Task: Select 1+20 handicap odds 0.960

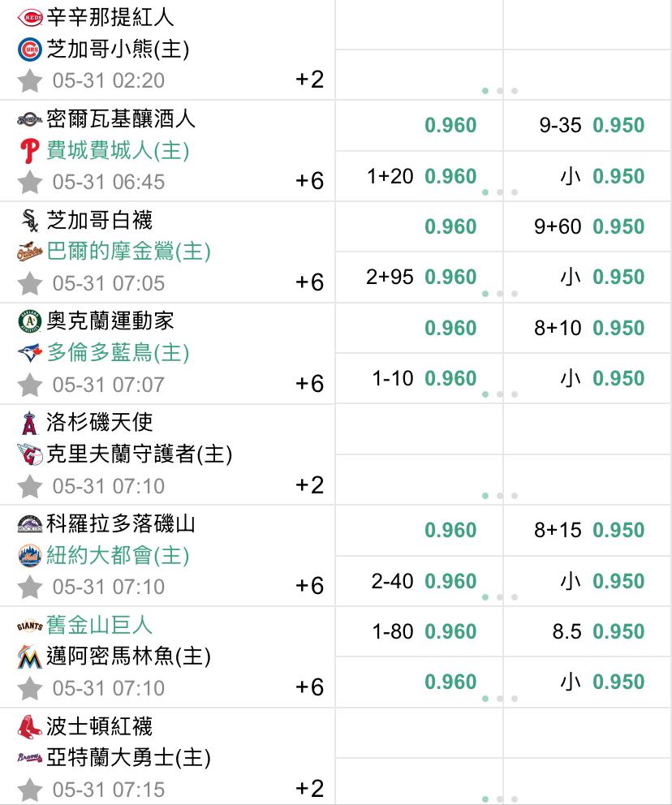Action: click(x=421, y=176)
